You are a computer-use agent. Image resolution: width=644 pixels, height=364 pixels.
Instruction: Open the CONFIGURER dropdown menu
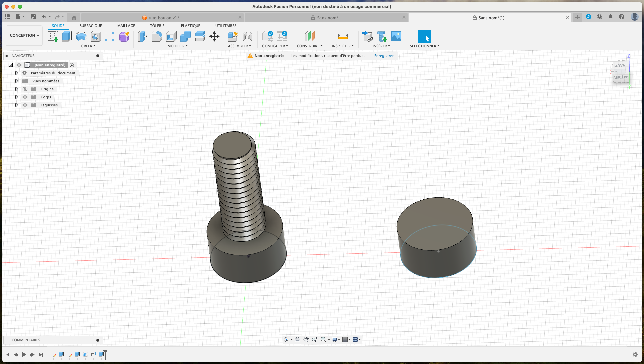(x=275, y=46)
